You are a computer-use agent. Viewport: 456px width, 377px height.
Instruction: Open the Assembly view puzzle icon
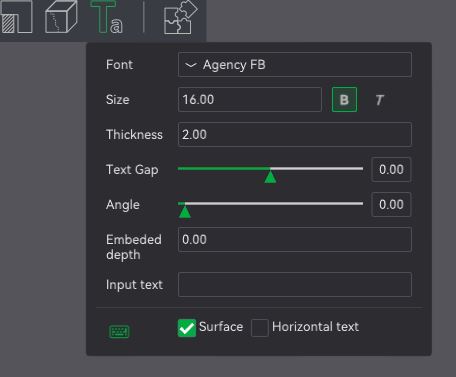point(181,17)
